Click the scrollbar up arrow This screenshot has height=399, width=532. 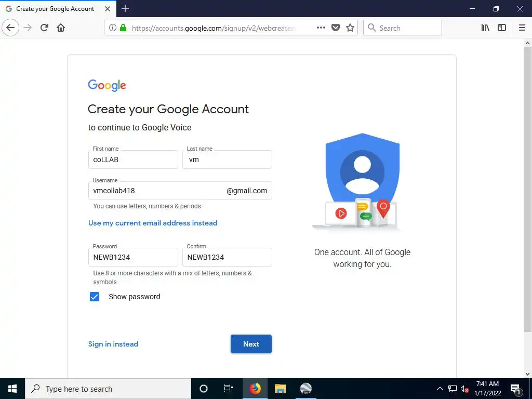(527, 43)
